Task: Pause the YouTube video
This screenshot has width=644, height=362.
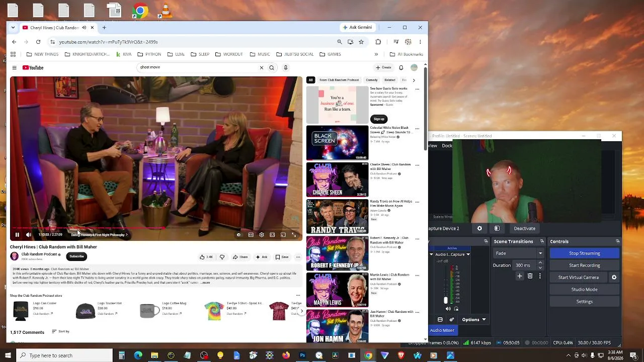Action: pyautogui.click(x=17, y=235)
